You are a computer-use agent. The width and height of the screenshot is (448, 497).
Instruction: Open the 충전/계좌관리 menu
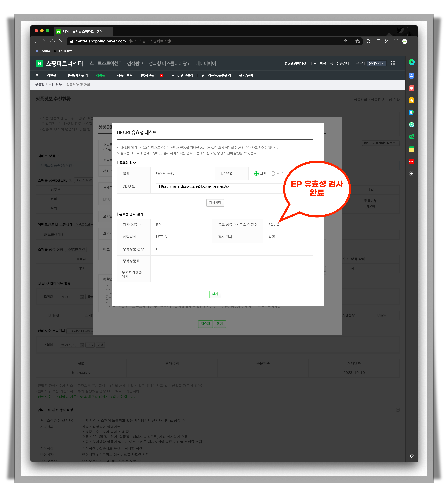click(x=78, y=75)
